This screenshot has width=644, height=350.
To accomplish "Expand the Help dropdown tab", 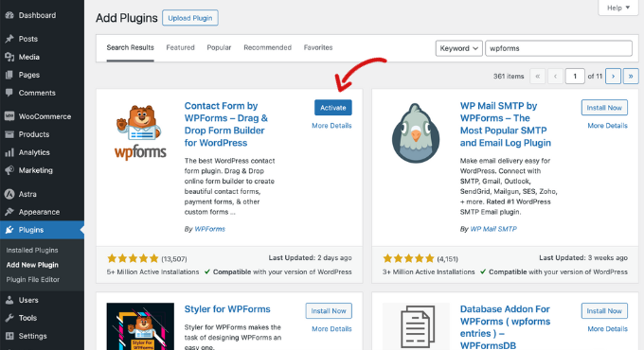I will pyautogui.click(x=618, y=8).
